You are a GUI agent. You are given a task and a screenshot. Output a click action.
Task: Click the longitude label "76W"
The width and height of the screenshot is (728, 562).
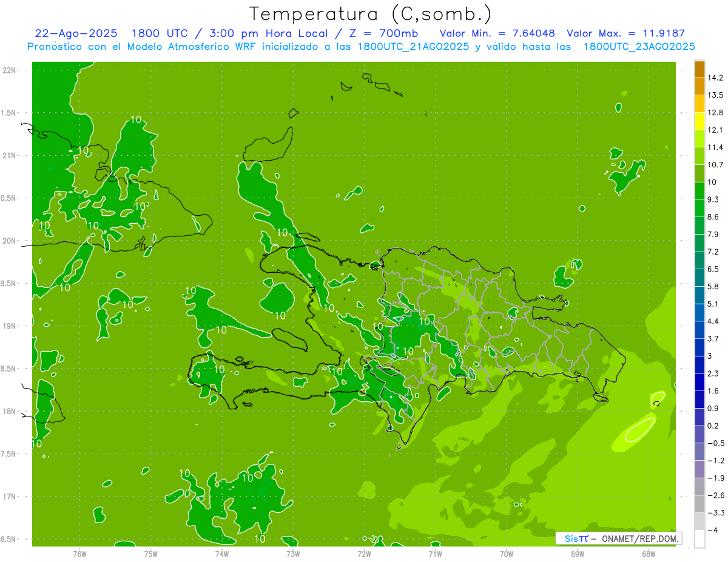(80, 554)
